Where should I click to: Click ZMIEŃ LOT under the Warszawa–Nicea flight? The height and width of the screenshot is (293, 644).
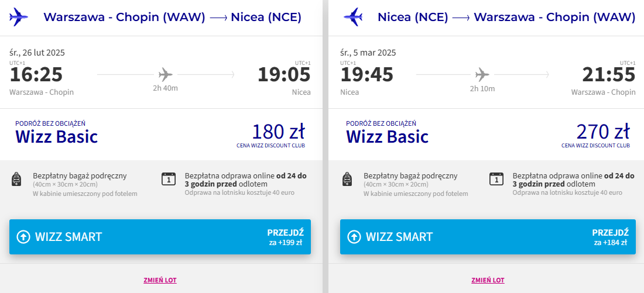pyautogui.click(x=160, y=280)
